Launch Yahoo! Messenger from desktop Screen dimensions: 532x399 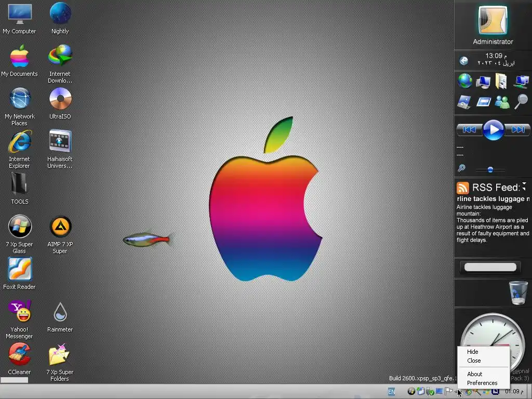19,320
